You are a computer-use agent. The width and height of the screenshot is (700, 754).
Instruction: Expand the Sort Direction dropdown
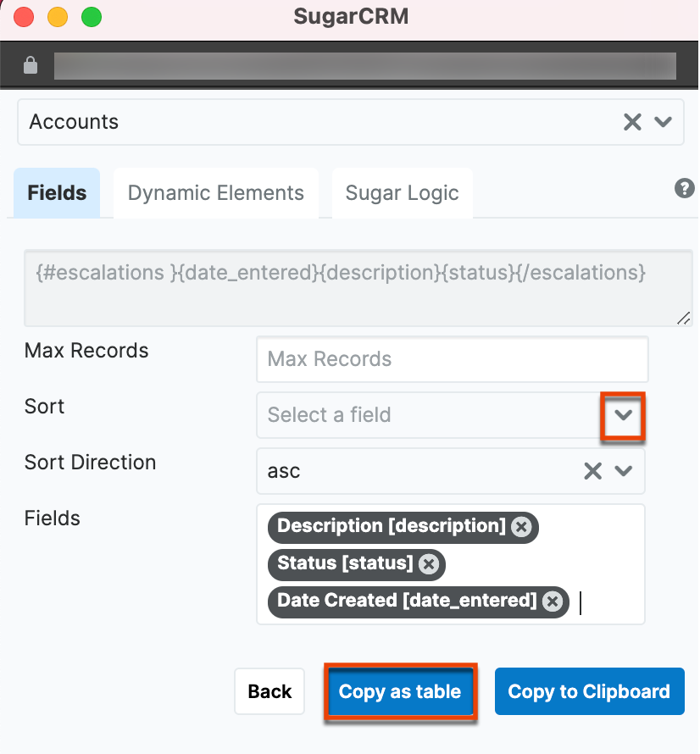623,470
